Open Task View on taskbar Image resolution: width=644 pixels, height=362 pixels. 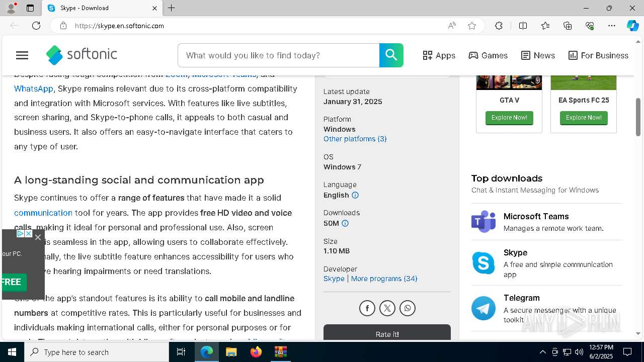pyautogui.click(x=181, y=352)
